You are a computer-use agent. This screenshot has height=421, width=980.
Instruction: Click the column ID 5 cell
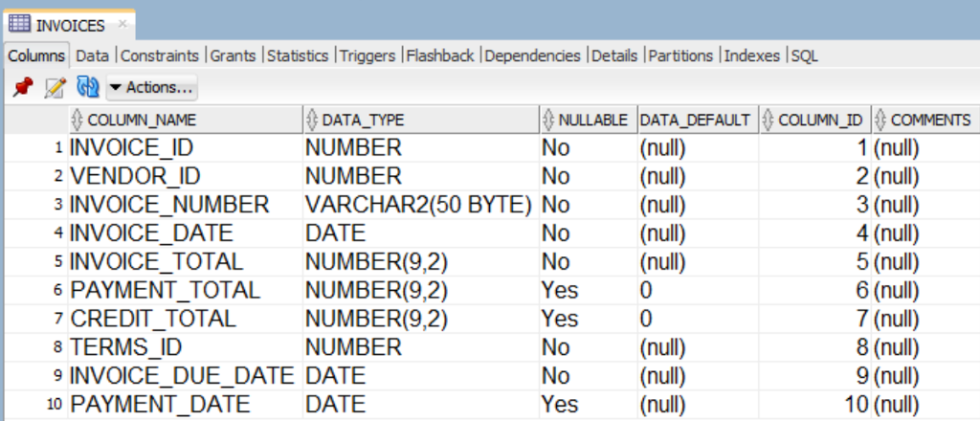click(x=815, y=262)
